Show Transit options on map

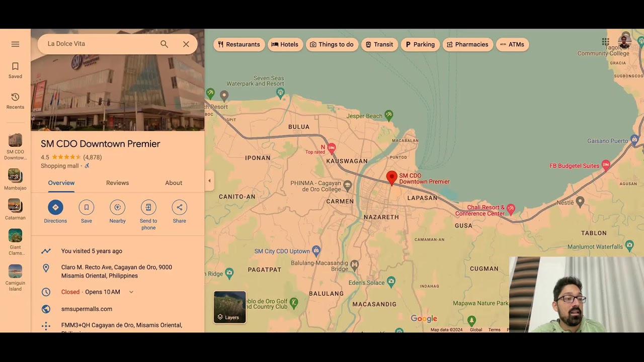click(x=379, y=44)
